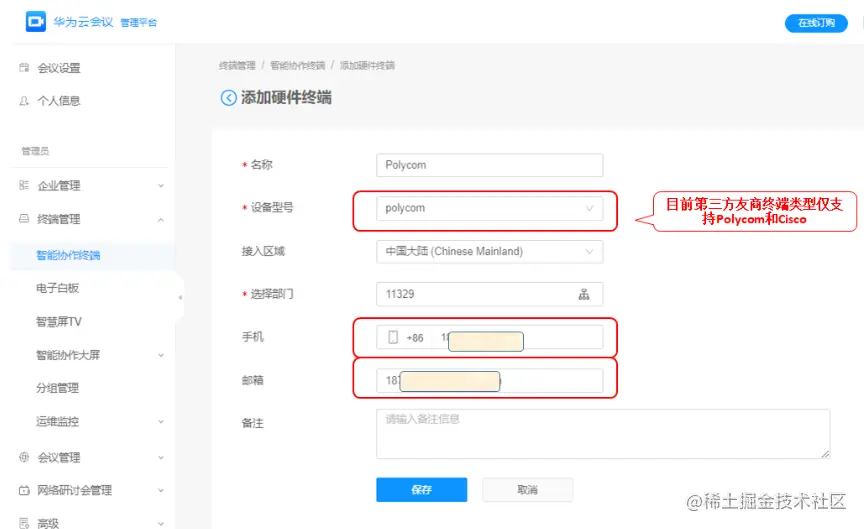Viewport: 864px width, 529px height.
Task: Click the 备注 textarea resize grip
Action: pos(825,454)
